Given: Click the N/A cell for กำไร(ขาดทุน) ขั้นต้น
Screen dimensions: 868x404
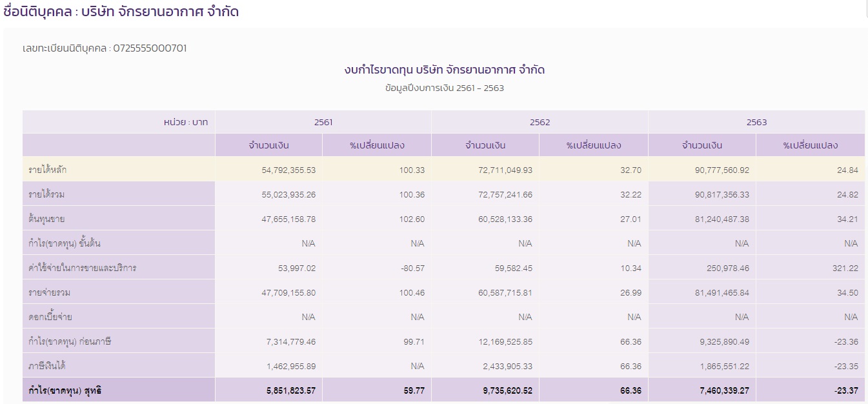Looking at the screenshot, I should (307, 243).
